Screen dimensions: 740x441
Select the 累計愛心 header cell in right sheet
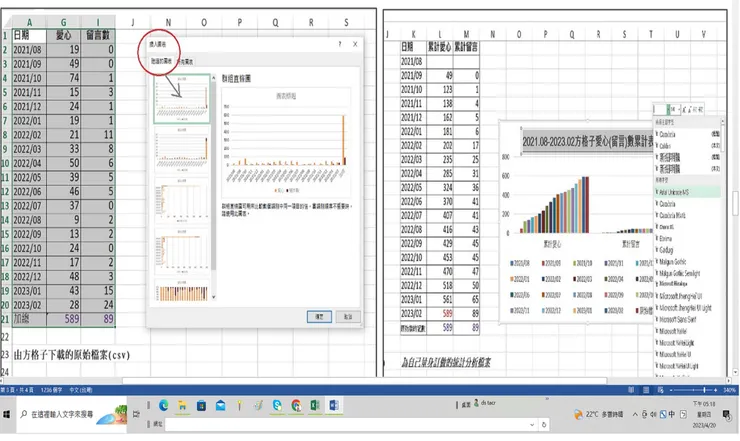[x=440, y=47]
